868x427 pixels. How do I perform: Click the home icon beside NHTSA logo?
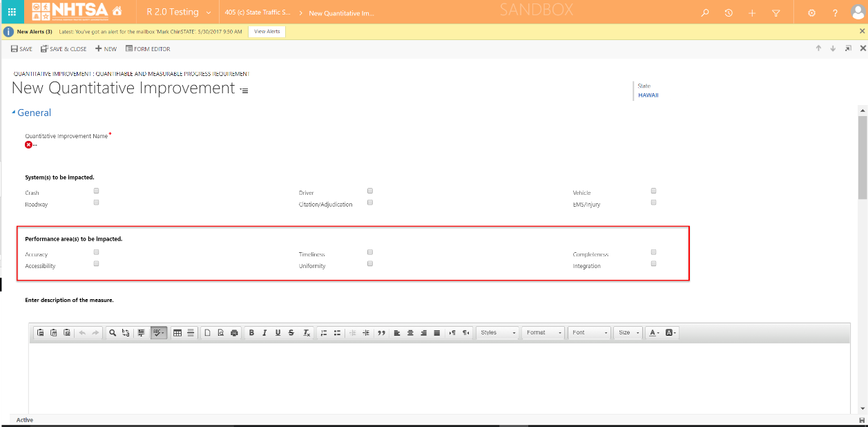pos(117,12)
